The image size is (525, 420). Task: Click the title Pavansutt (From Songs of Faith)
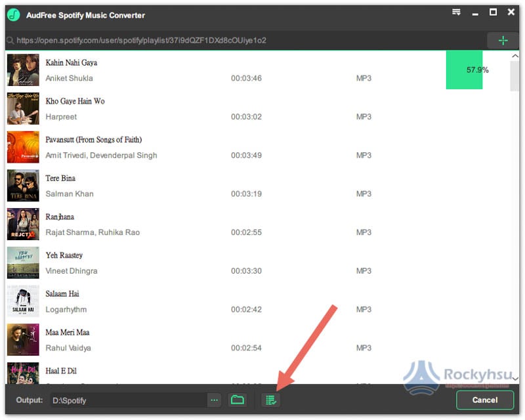click(x=94, y=140)
